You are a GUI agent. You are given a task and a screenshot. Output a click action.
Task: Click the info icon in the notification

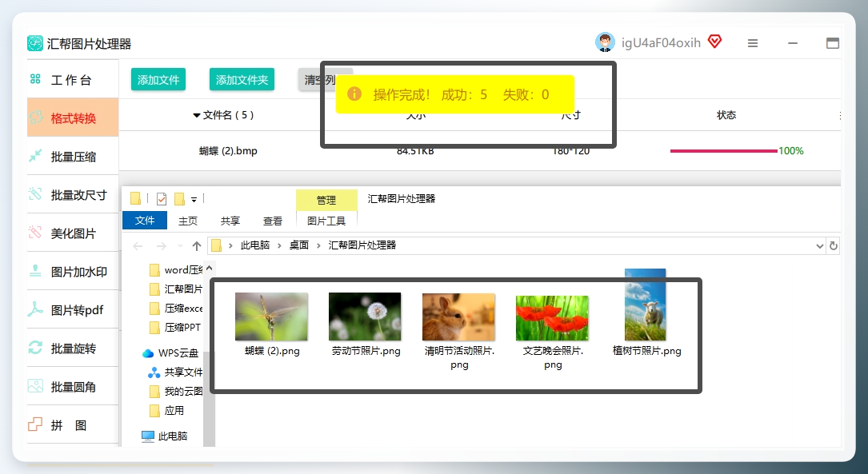click(x=354, y=94)
